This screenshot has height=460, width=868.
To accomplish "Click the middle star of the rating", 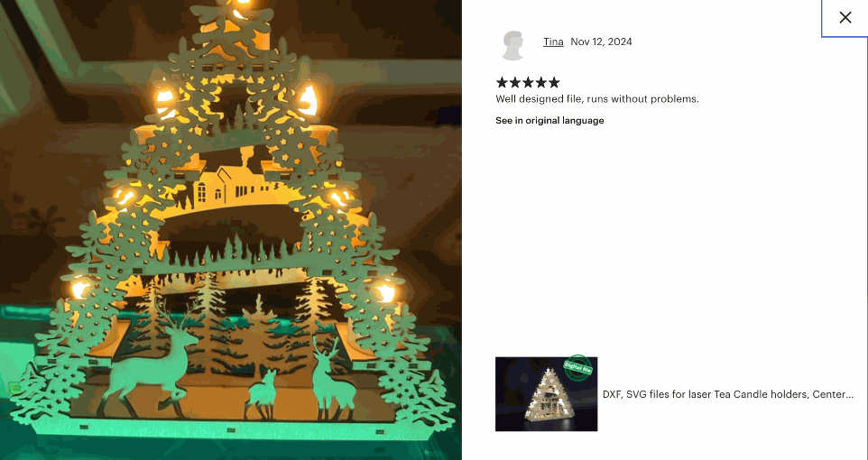I will 528,82.
